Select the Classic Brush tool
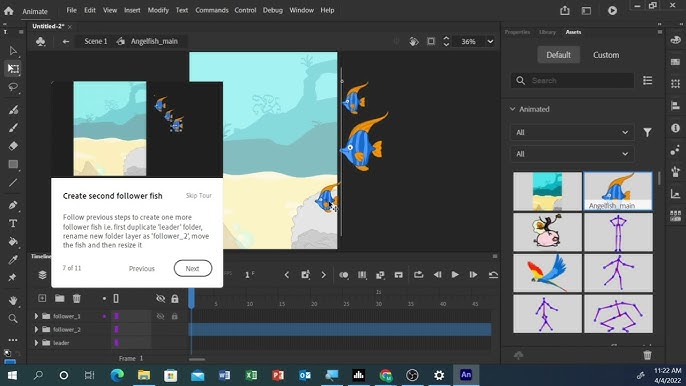The image size is (686, 386). point(13,128)
